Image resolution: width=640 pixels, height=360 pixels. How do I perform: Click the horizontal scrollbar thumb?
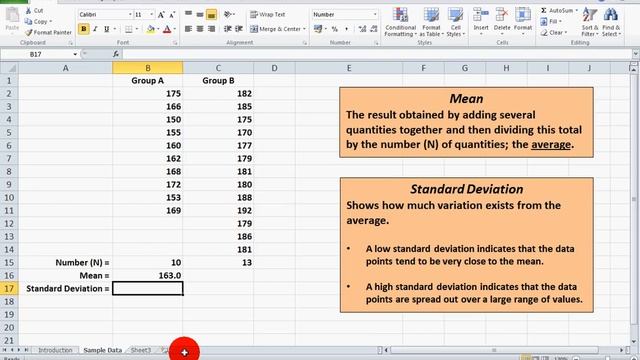point(494,350)
